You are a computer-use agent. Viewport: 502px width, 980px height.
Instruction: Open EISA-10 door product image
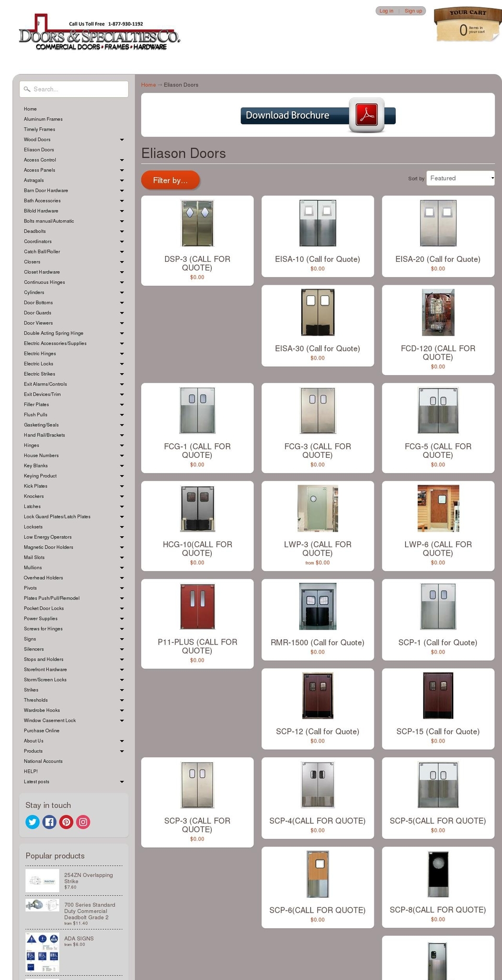(317, 223)
